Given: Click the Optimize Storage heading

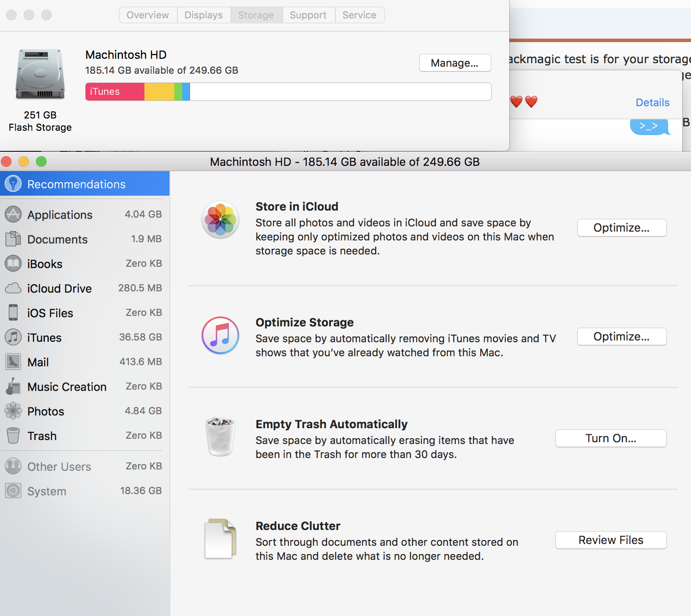Looking at the screenshot, I should tap(305, 322).
